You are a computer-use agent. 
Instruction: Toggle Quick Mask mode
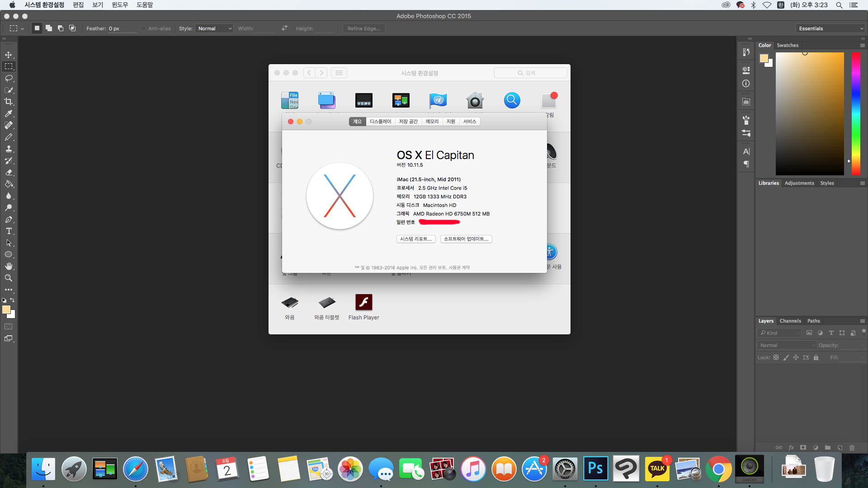9,326
